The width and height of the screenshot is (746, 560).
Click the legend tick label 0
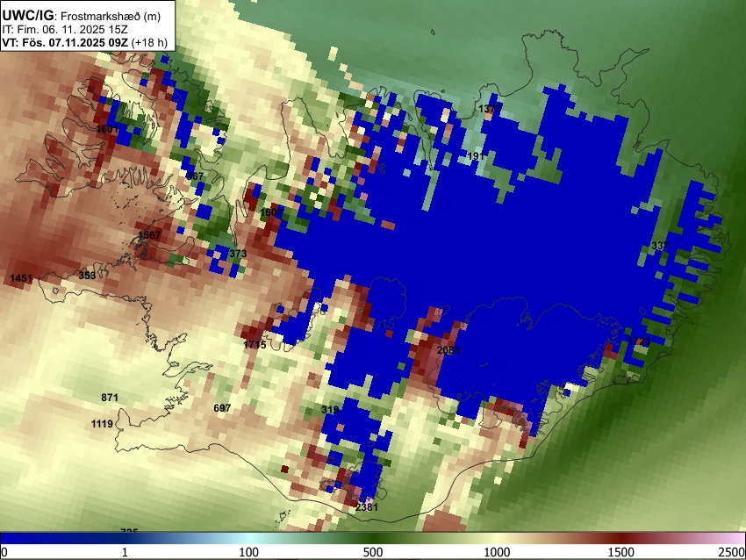(4, 552)
